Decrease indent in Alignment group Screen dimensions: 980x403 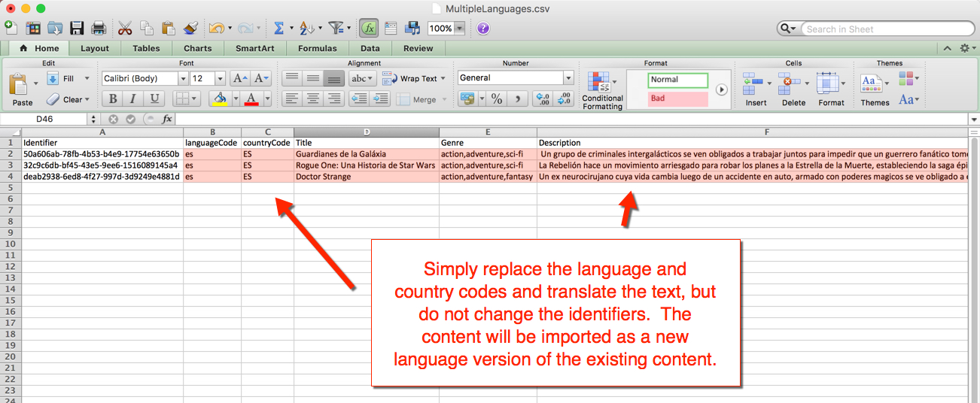[359, 98]
